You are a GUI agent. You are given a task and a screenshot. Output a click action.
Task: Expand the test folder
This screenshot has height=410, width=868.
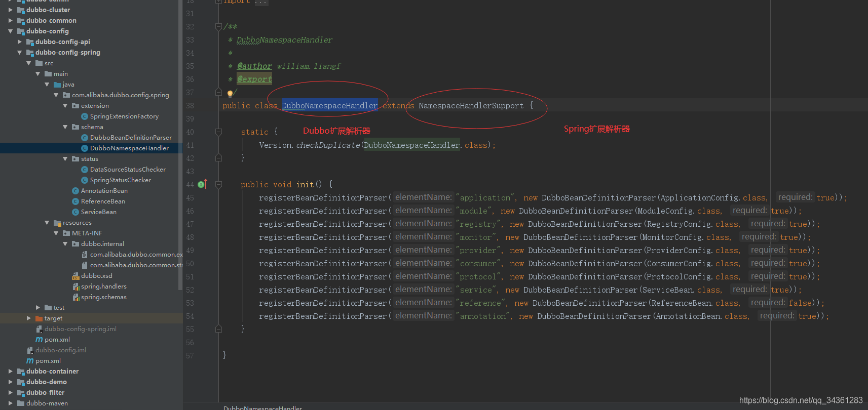[x=37, y=307]
